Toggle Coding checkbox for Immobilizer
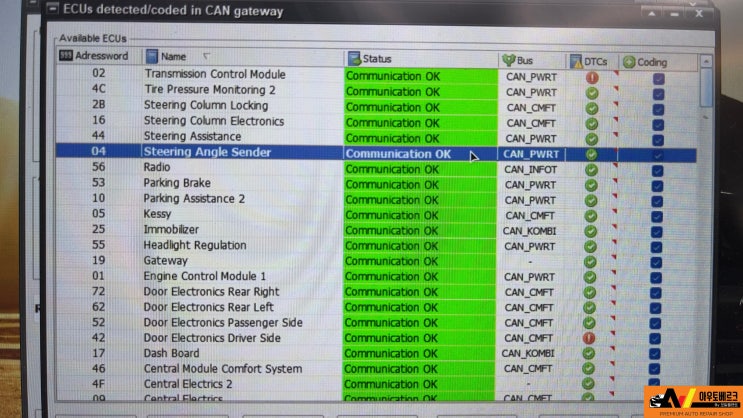 656,232
